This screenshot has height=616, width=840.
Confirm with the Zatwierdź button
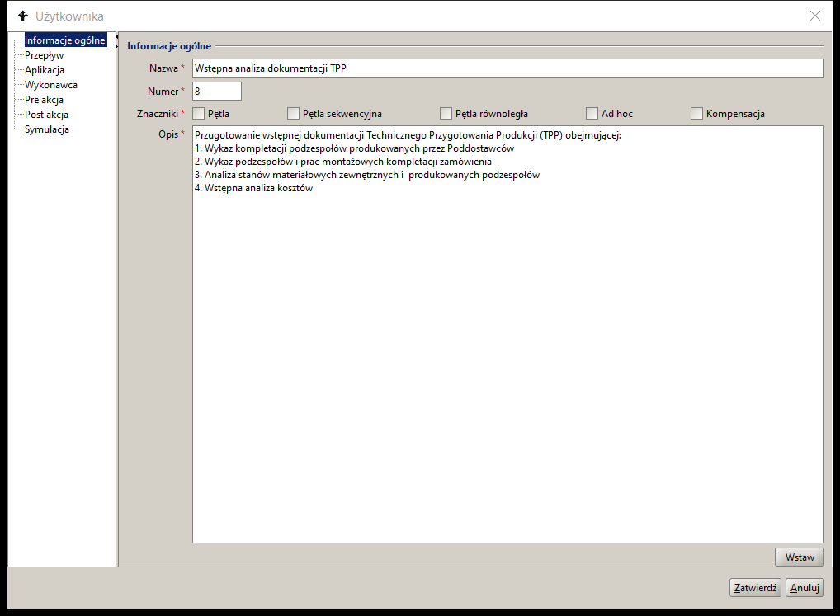[x=755, y=587]
